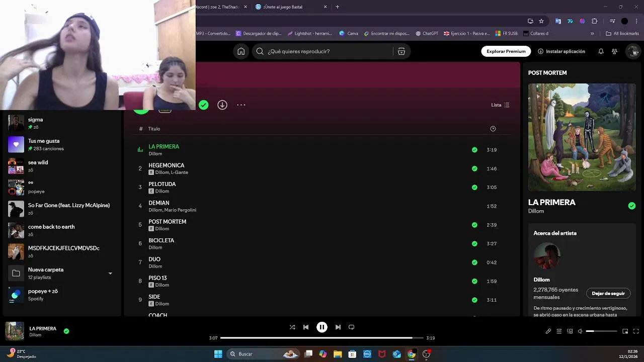This screenshot has height=362, width=644.
Task: Open the miniplayer icon
Action: [625, 331]
